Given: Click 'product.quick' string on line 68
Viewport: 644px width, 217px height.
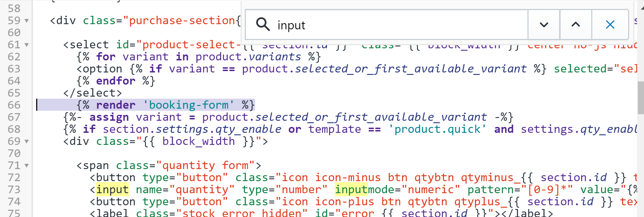Looking at the screenshot, I should click(x=437, y=129).
